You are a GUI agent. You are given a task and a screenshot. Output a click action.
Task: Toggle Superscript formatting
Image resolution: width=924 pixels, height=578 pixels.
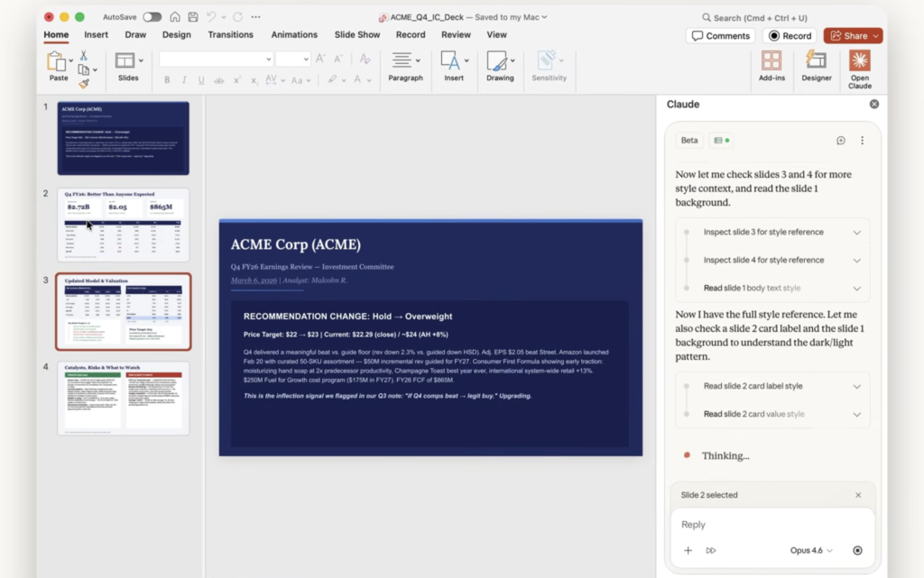(236, 79)
